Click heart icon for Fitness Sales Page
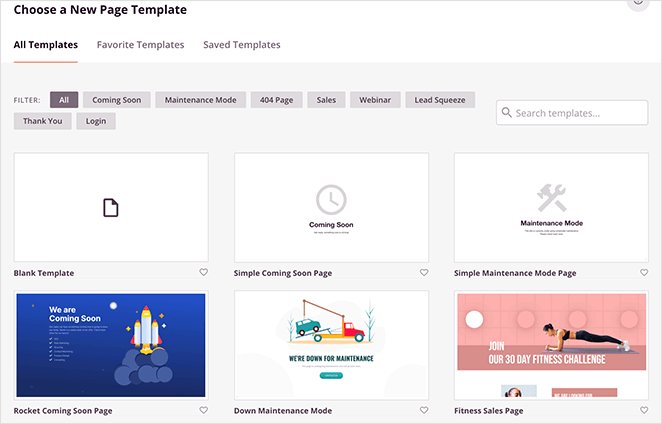The image size is (662, 424). coord(643,411)
